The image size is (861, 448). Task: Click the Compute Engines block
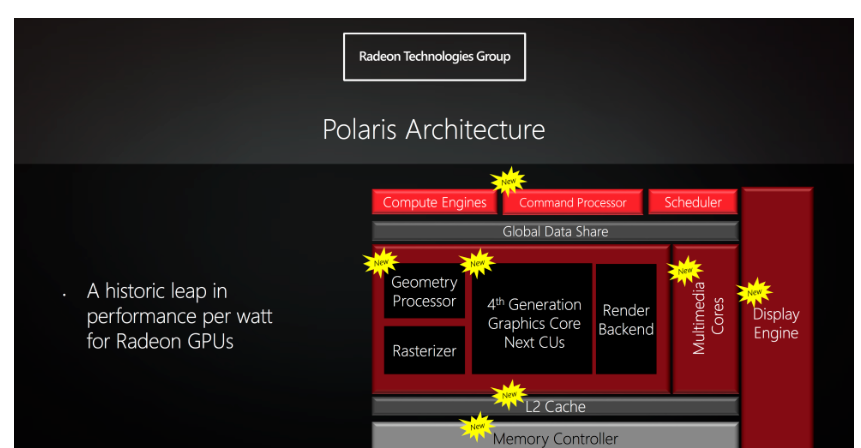pos(434,202)
